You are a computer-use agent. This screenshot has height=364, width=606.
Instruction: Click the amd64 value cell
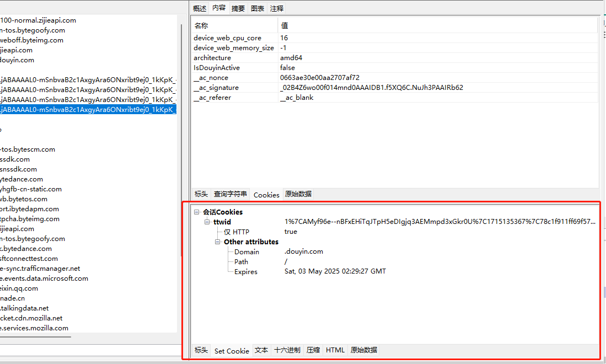[291, 57]
